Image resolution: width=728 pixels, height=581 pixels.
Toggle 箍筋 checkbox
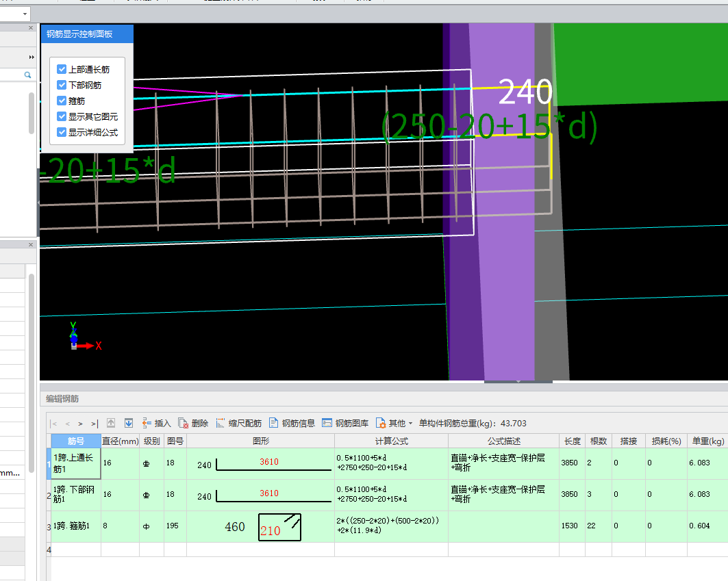click(x=62, y=101)
